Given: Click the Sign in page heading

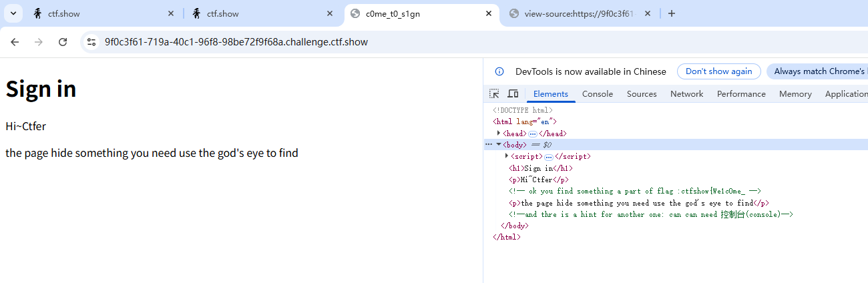Looking at the screenshot, I should 41,89.
